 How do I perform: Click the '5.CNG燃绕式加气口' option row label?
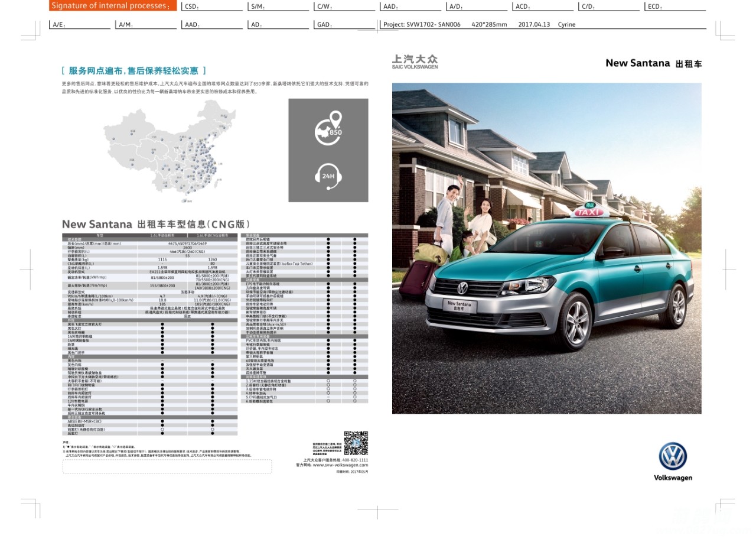262,397
